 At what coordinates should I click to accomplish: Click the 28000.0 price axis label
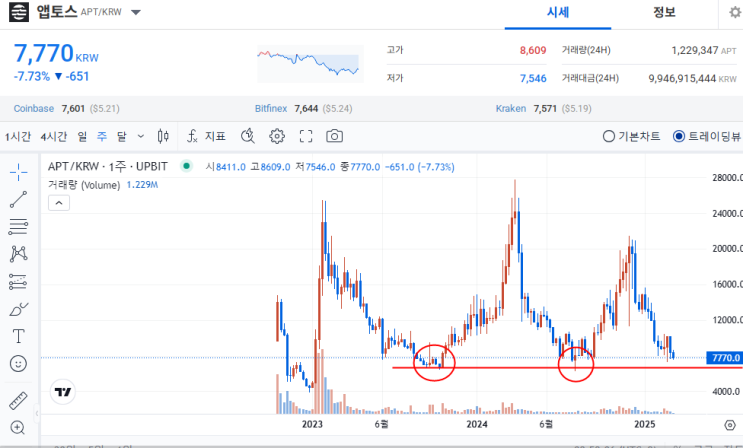pos(727,177)
